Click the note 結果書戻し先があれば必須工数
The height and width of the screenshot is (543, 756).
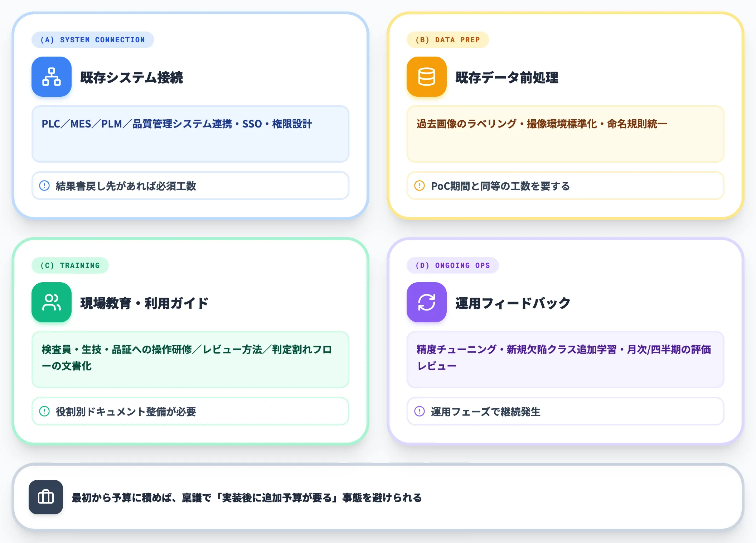190,186
